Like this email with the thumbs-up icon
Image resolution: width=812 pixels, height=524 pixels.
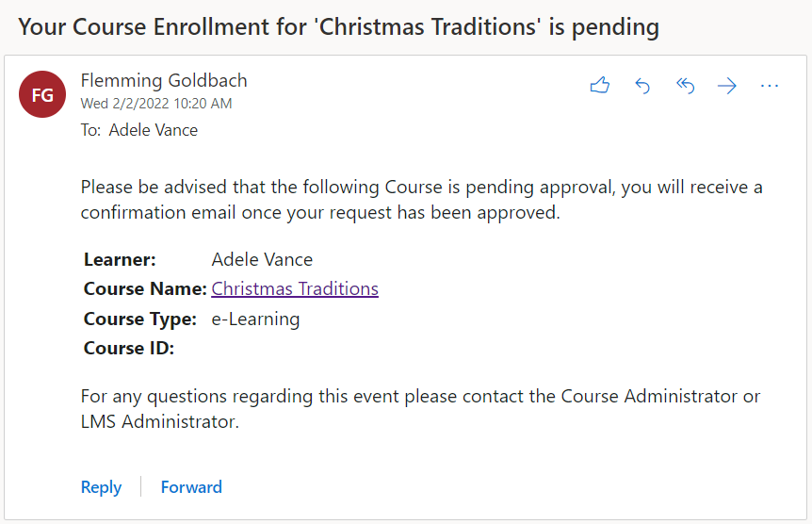[600, 86]
